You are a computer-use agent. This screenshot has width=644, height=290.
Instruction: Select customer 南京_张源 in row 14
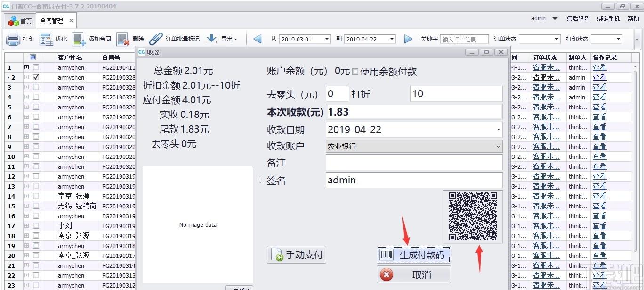pyautogui.click(x=73, y=196)
